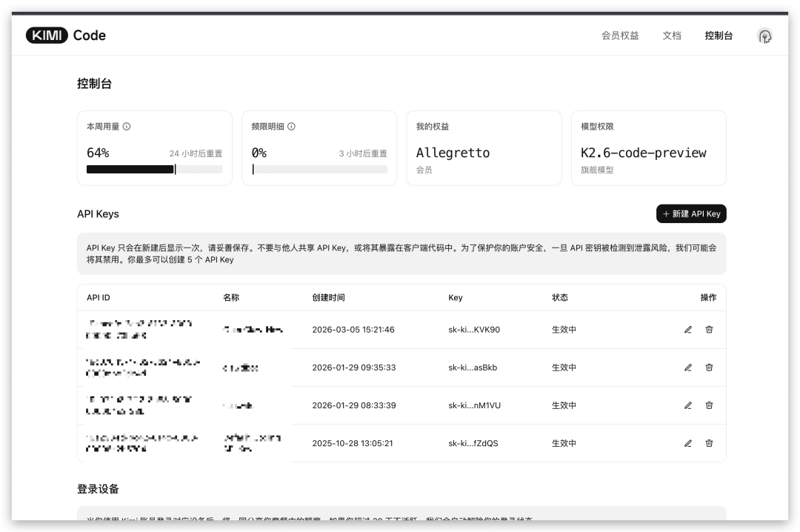This screenshot has width=800, height=532.
Task: Click the 3 小时后重置 label
Action: (363, 153)
